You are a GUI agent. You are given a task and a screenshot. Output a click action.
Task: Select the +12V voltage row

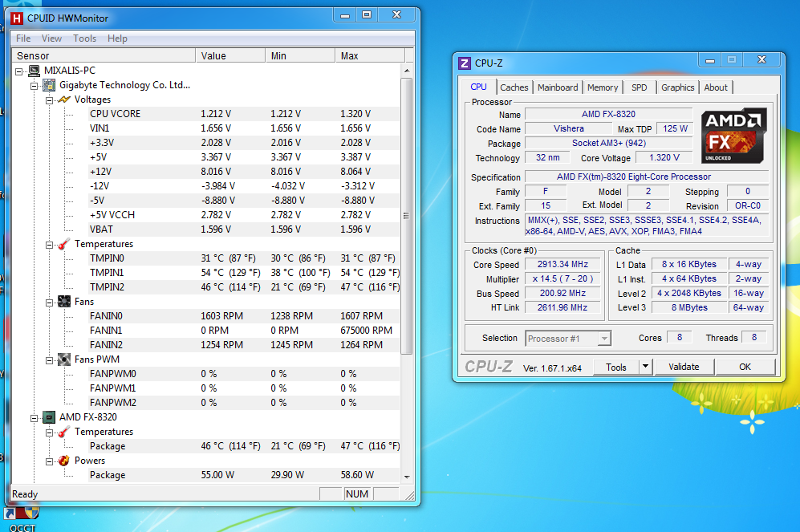[x=244, y=172]
